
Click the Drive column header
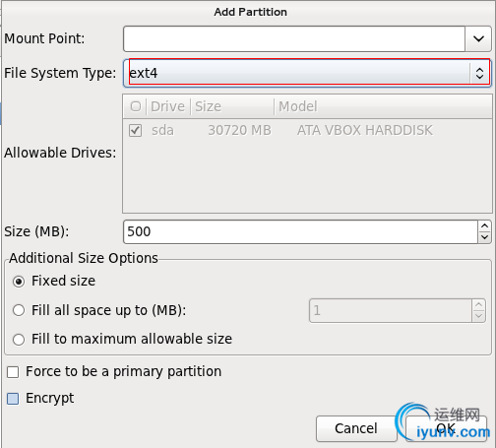[x=168, y=106]
